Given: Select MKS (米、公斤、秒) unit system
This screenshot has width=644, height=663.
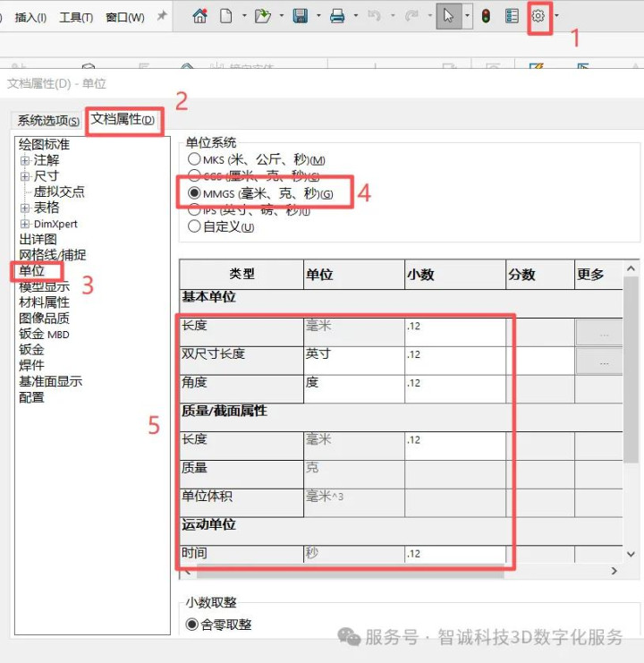Looking at the screenshot, I should tap(256, 160).
